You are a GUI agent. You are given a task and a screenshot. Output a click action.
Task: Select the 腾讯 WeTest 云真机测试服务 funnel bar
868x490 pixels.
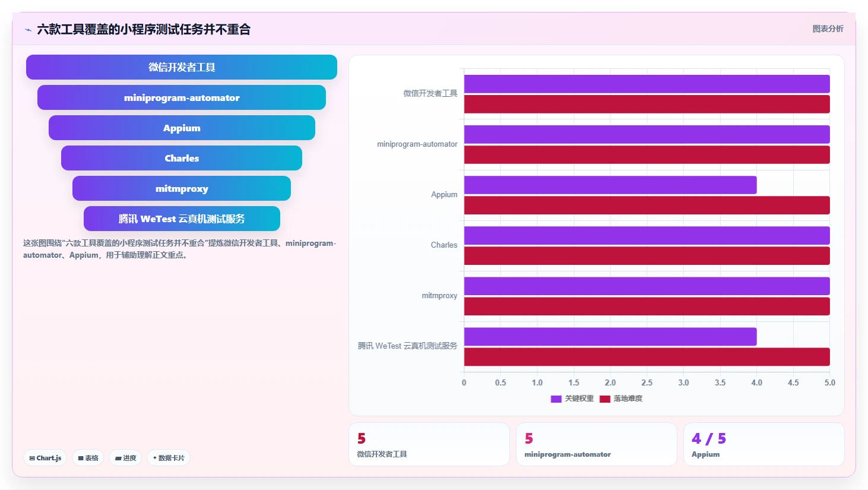(182, 219)
